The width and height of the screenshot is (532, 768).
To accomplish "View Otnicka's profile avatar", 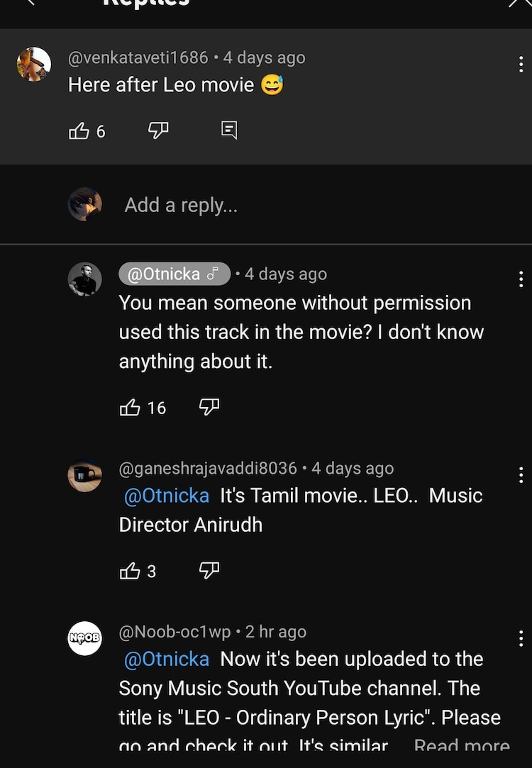I will coord(84,279).
